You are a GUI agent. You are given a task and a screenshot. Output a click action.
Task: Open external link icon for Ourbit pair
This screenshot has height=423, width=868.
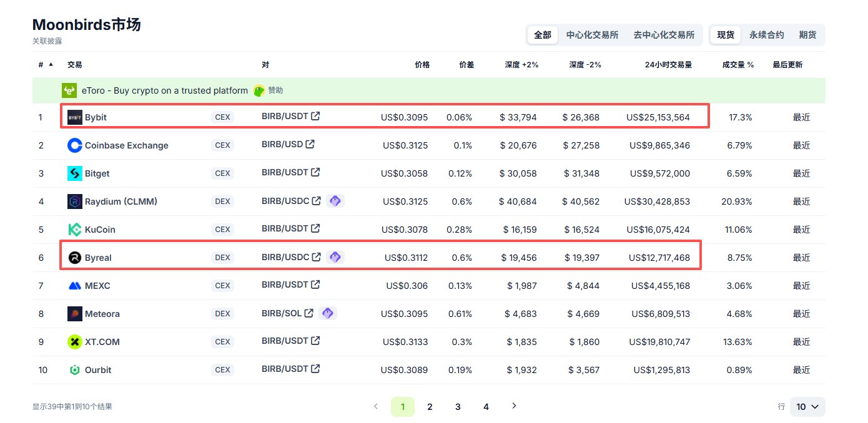click(316, 369)
